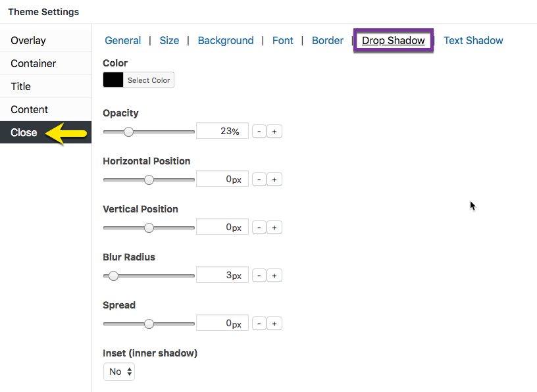Open Container settings in sidebar
The image size is (537, 392).
pyautogui.click(x=34, y=63)
